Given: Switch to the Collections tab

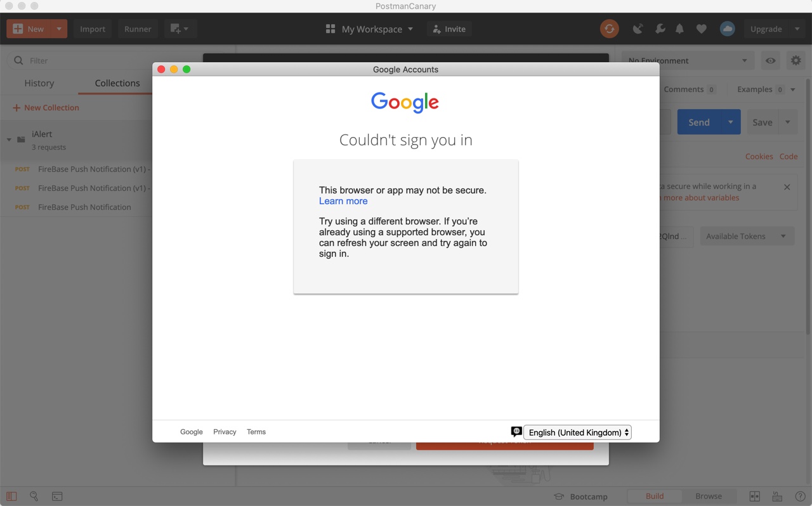Looking at the screenshot, I should pyautogui.click(x=117, y=83).
